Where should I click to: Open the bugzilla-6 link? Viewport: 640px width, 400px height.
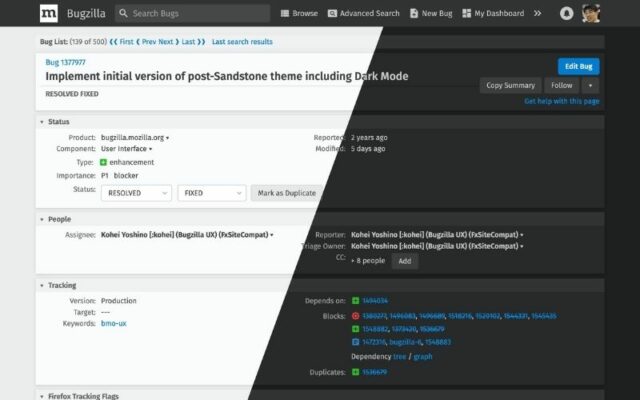click(405, 342)
